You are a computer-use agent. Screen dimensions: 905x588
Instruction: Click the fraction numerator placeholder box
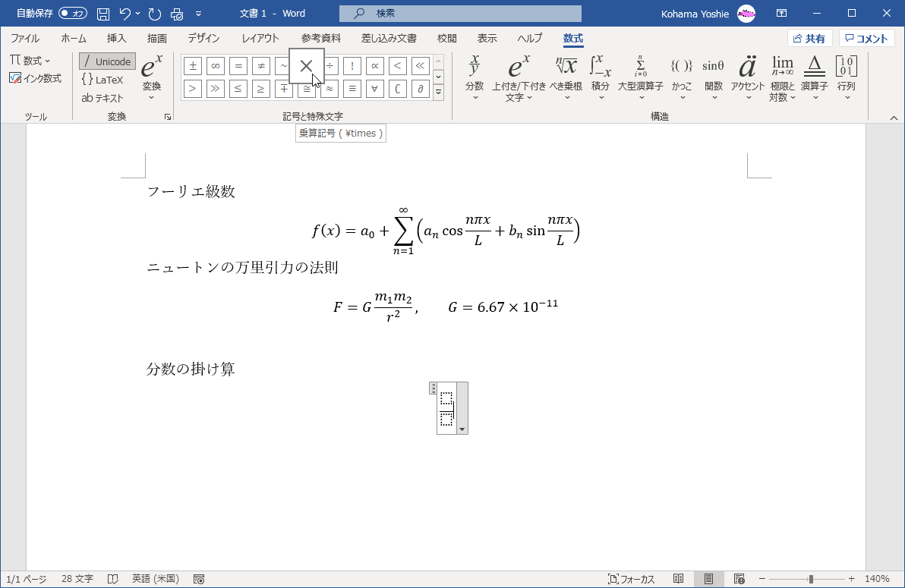[446, 398]
